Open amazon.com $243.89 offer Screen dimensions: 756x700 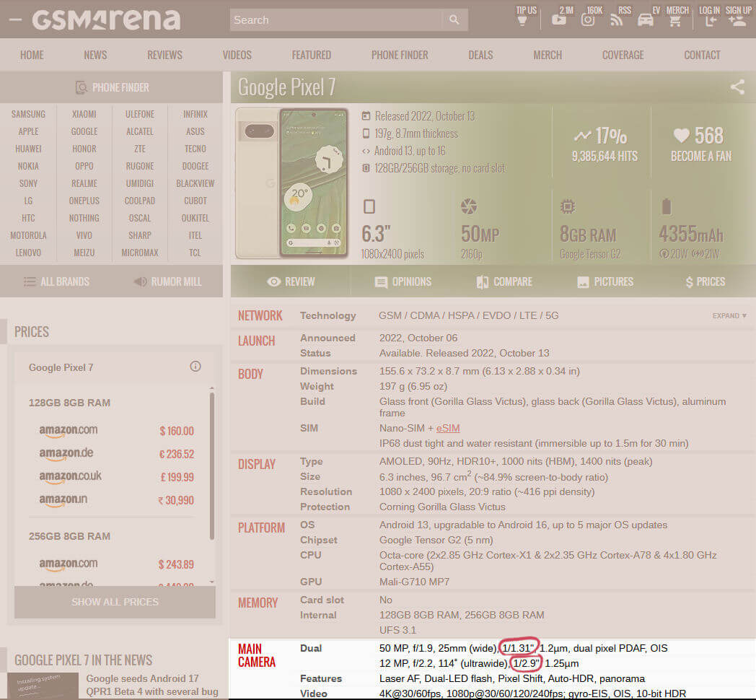tap(117, 564)
